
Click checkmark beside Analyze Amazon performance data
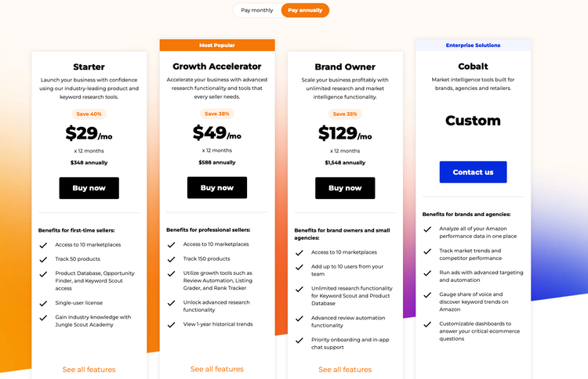point(427,229)
